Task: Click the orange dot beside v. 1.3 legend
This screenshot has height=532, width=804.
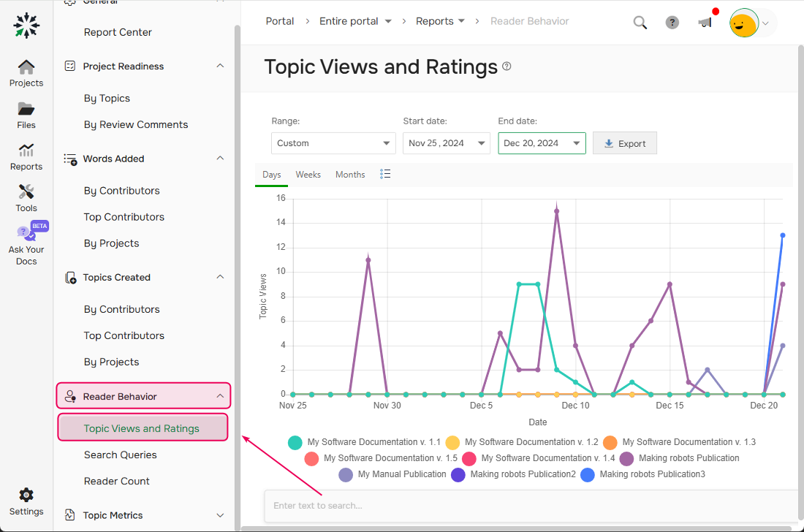Action: pyautogui.click(x=610, y=442)
